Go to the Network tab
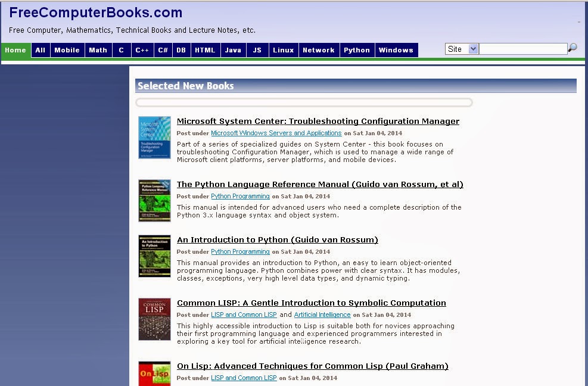 319,50
